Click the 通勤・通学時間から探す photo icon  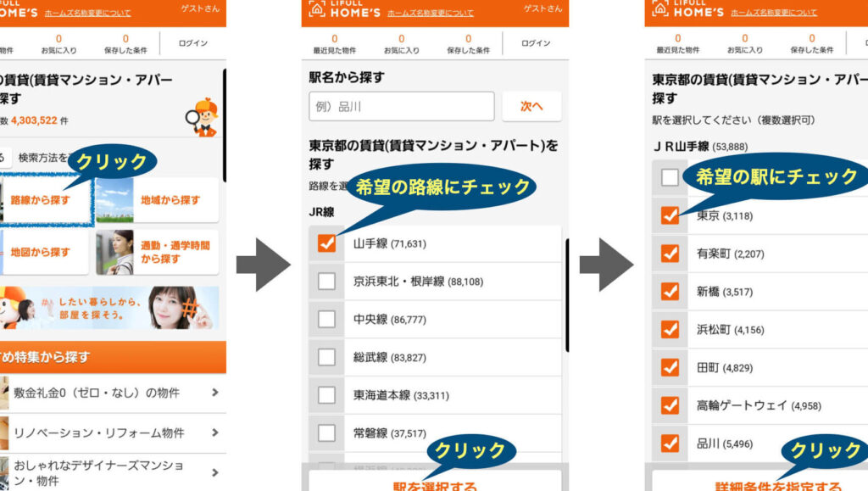point(114,252)
